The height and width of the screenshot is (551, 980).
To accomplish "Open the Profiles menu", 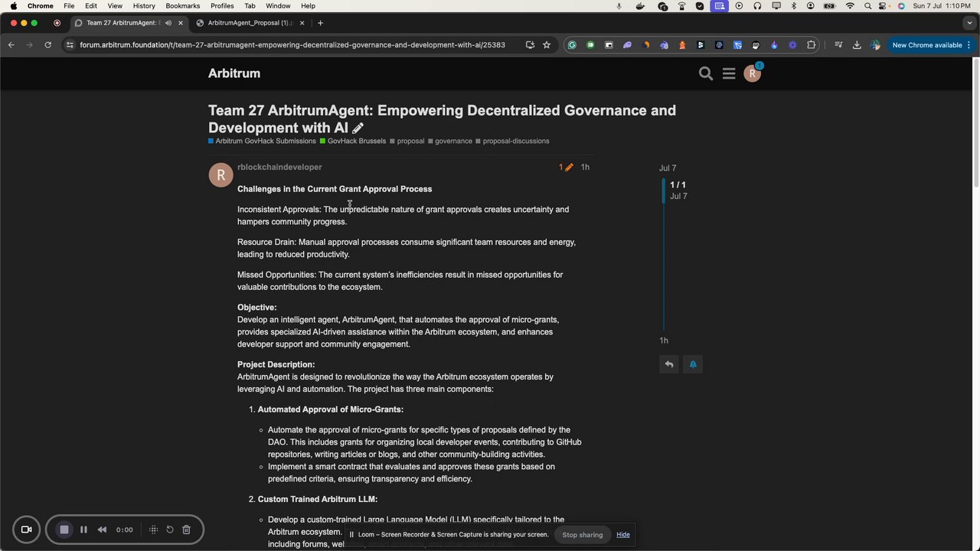I will (222, 6).
